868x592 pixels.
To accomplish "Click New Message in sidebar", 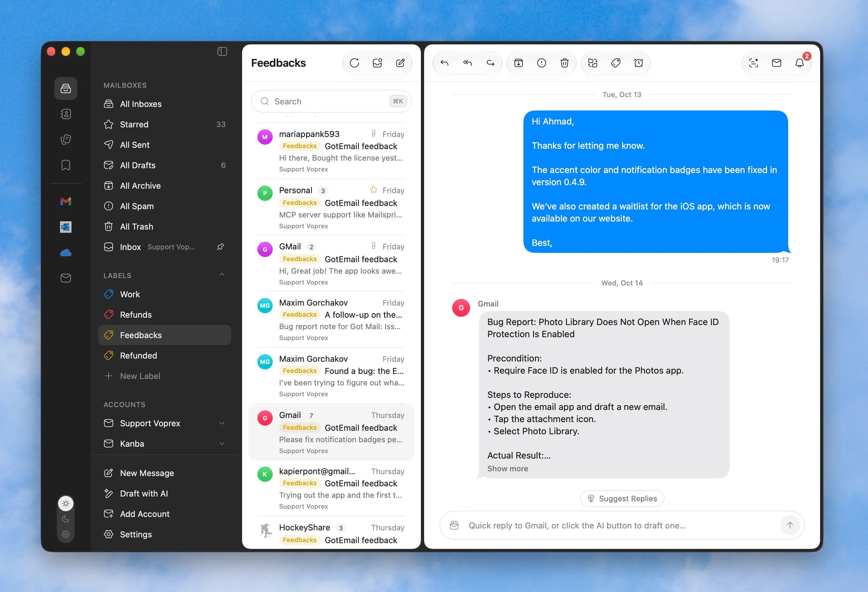I will pos(165,473).
